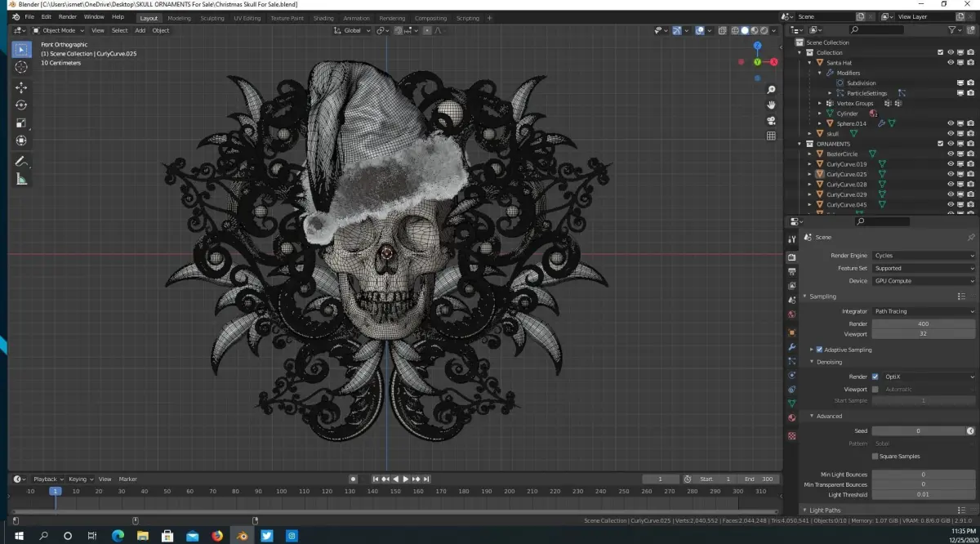This screenshot has height=544, width=980.
Task: Open Firefox from the taskbar
Action: (217, 536)
